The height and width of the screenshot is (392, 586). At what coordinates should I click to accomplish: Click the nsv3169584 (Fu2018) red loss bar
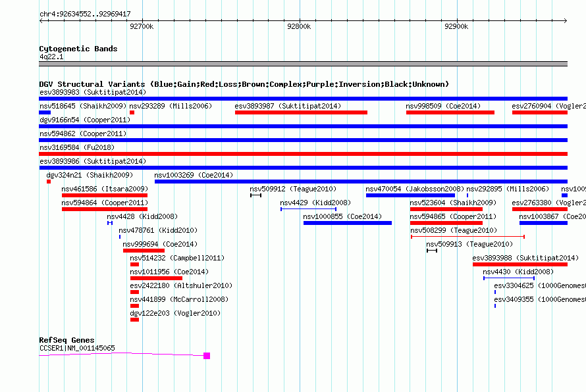(303, 154)
